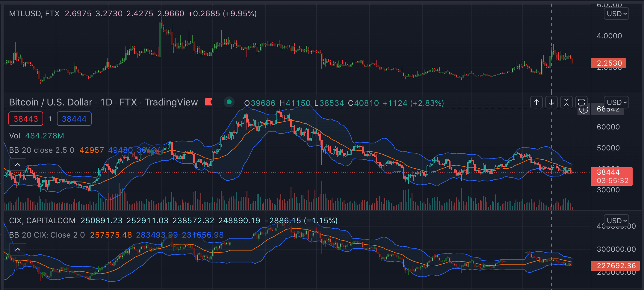
Task: Collapse Bitcoin pane indicator legend chevron
Action: pos(18,164)
